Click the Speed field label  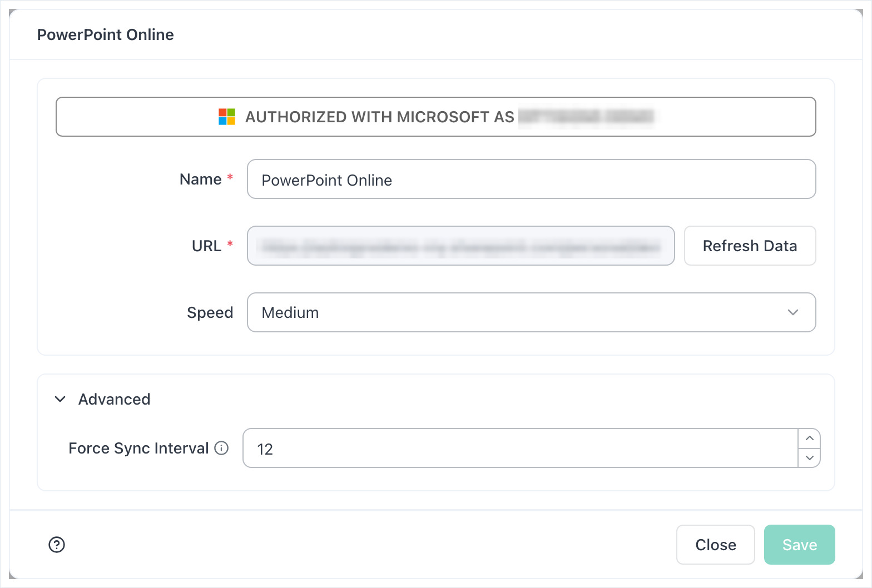[210, 312]
